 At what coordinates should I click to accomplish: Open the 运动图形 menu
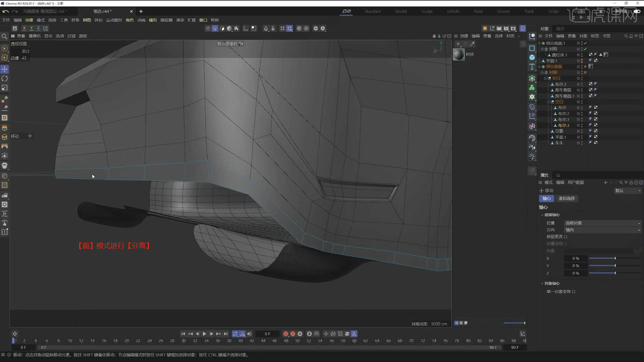[114, 20]
